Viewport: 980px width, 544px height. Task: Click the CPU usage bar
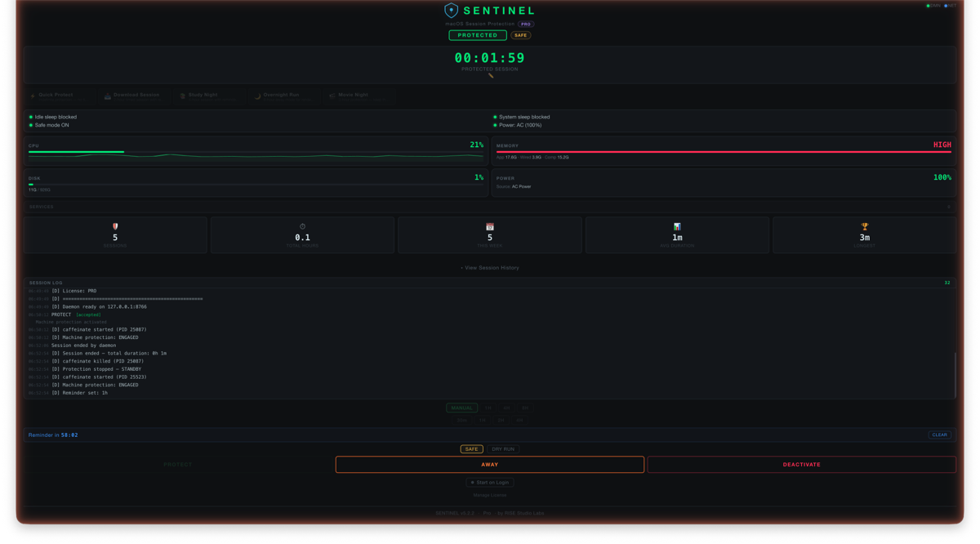click(x=256, y=152)
